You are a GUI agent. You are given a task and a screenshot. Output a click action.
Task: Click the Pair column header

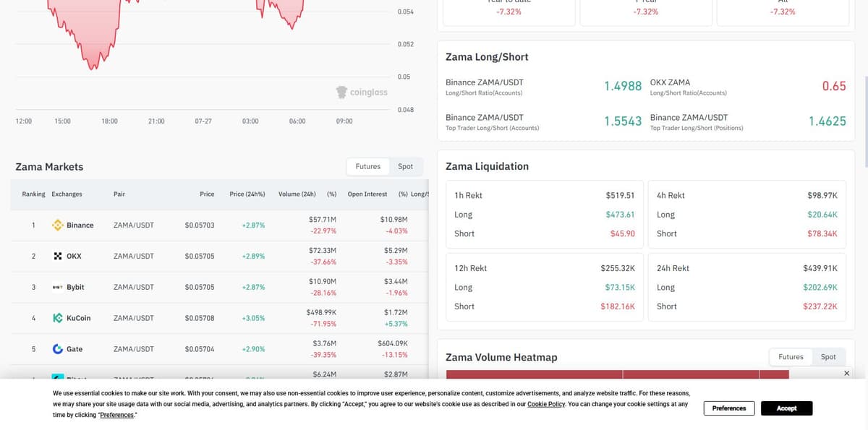tap(119, 194)
